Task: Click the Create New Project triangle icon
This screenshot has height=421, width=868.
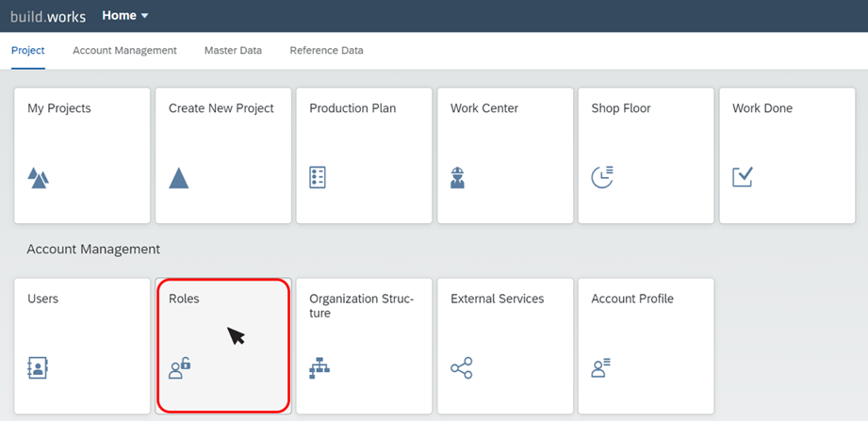Action: [179, 178]
